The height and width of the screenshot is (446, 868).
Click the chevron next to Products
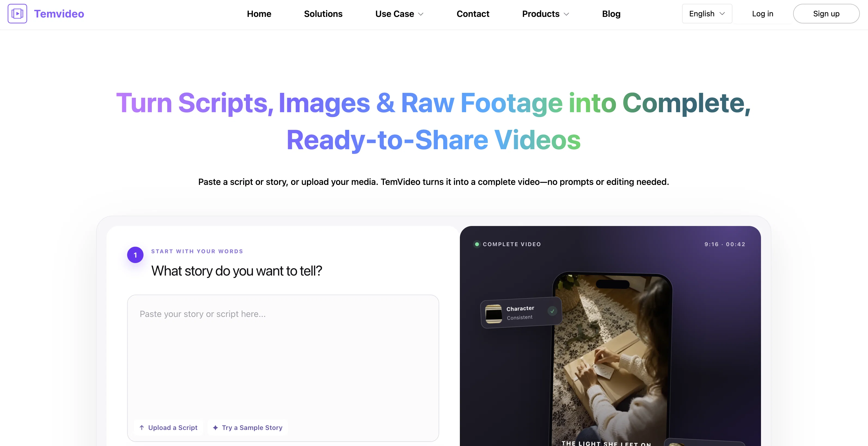coord(566,14)
